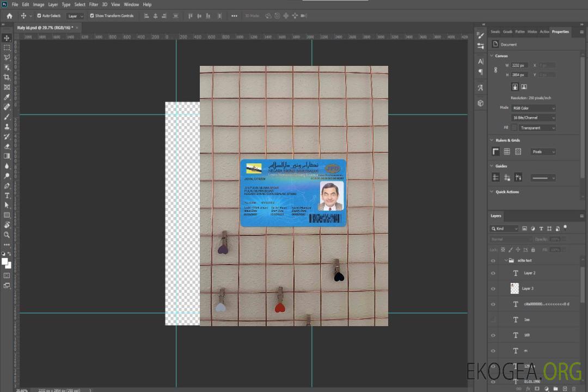Choose the Eraser tool
The height and width of the screenshot is (392, 588).
coord(7,146)
